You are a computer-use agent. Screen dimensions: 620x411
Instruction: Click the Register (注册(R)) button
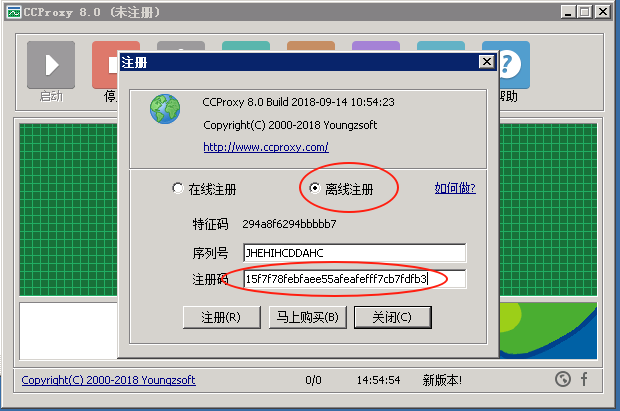pyautogui.click(x=221, y=317)
